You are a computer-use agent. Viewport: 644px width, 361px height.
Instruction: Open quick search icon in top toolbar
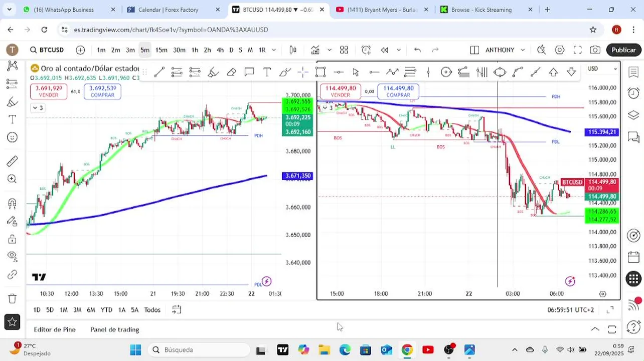click(541, 50)
